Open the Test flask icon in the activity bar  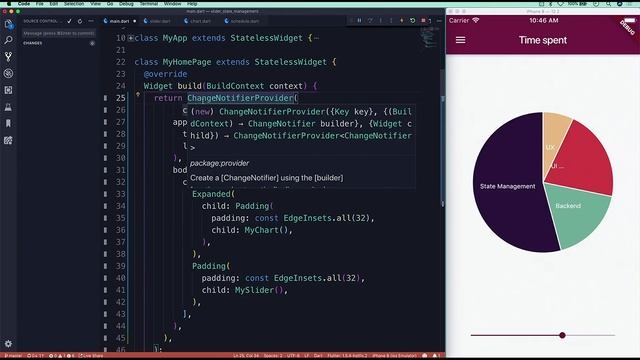(x=9, y=107)
